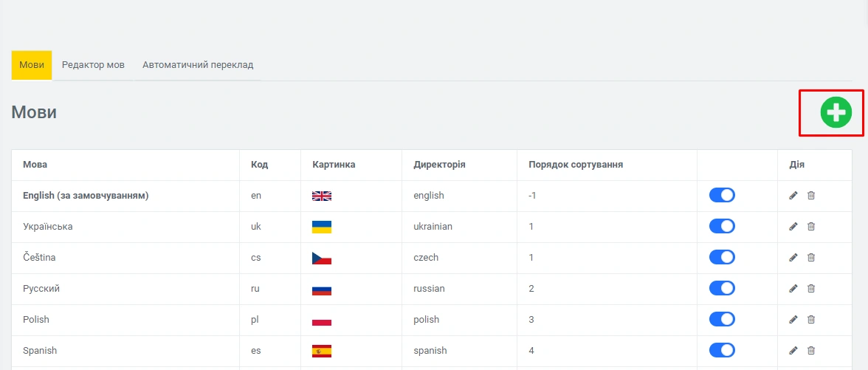
Task: Delete the Spanish language entry
Action: (x=811, y=351)
